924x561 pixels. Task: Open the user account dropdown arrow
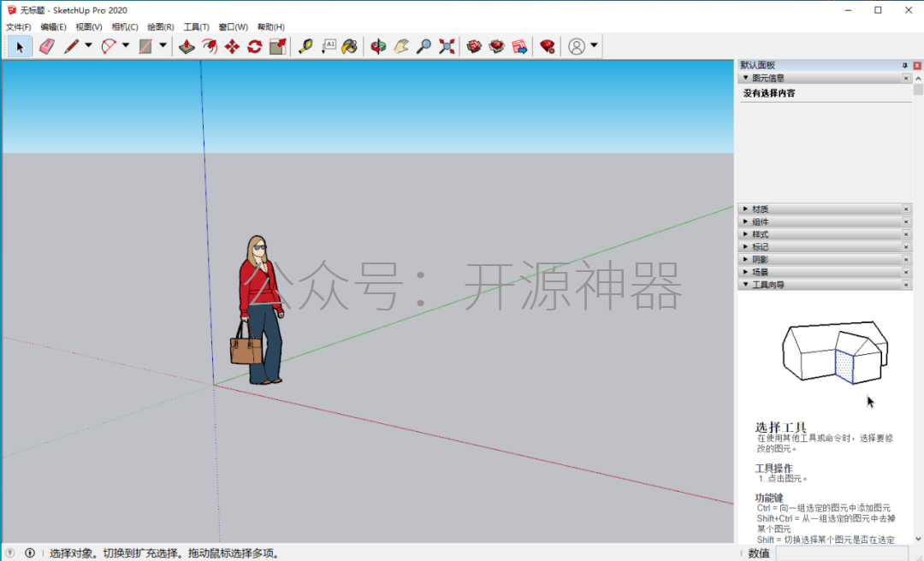tap(594, 45)
